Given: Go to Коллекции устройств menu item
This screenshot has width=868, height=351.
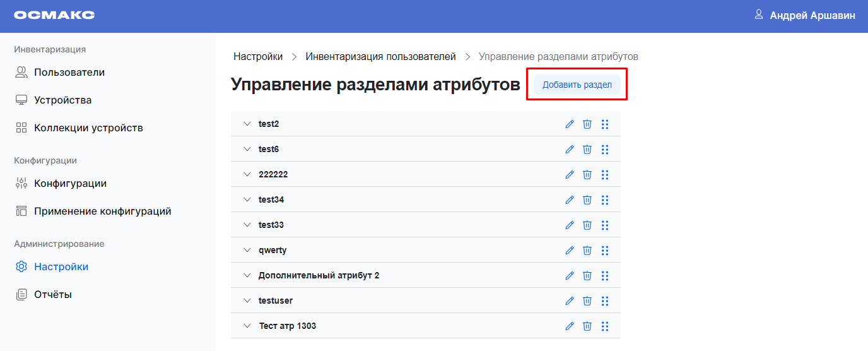Looking at the screenshot, I should 88,128.
